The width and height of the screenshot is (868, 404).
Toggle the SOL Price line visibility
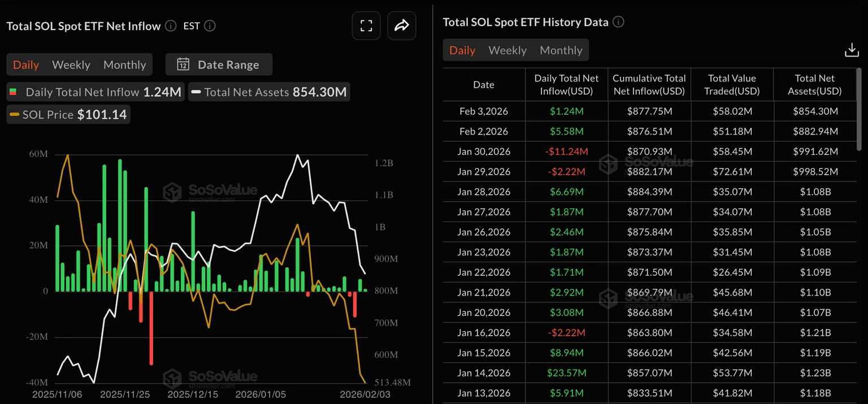68,114
